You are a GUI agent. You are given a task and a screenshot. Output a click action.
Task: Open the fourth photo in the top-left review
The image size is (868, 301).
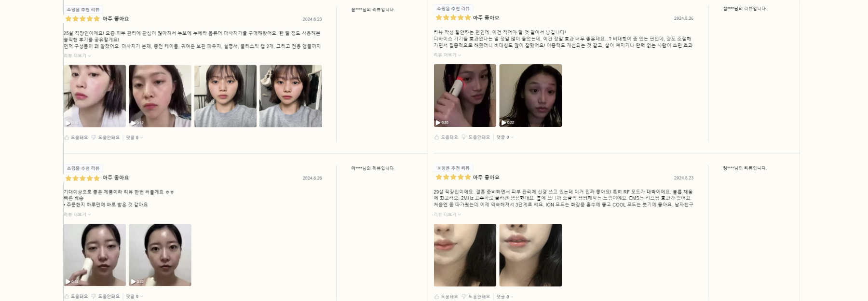[x=290, y=96]
